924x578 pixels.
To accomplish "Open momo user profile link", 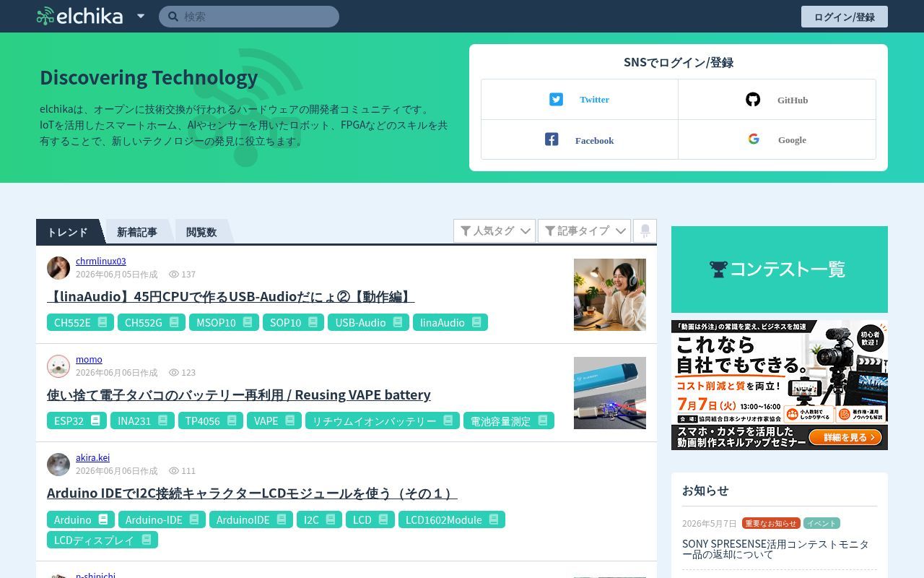I will tap(89, 359).
